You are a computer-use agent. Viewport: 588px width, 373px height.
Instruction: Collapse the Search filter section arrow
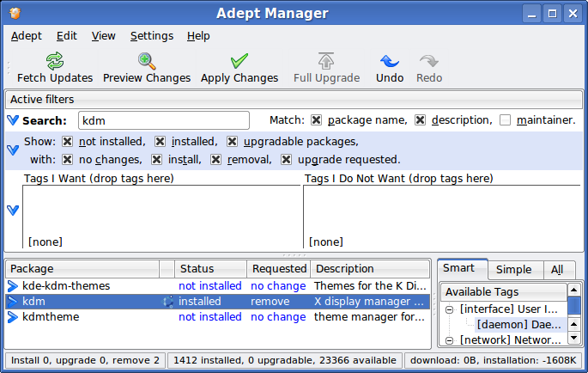pos(13,120)
